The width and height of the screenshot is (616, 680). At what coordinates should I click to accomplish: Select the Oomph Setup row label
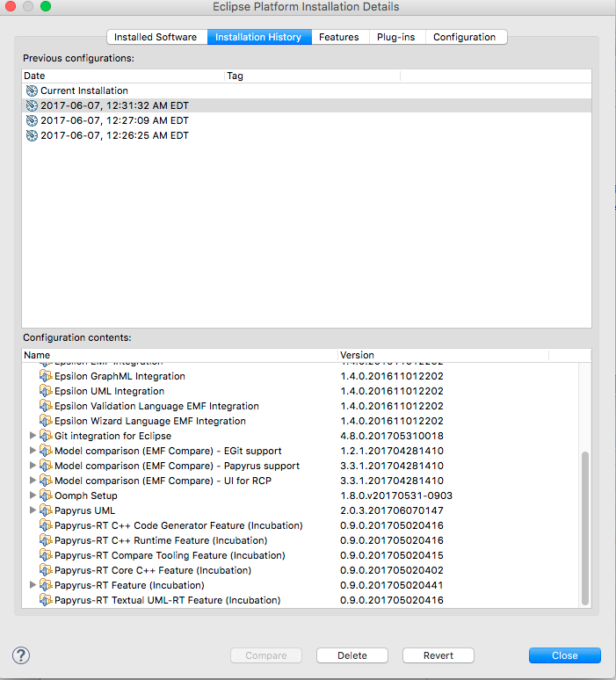click(86, 496)
